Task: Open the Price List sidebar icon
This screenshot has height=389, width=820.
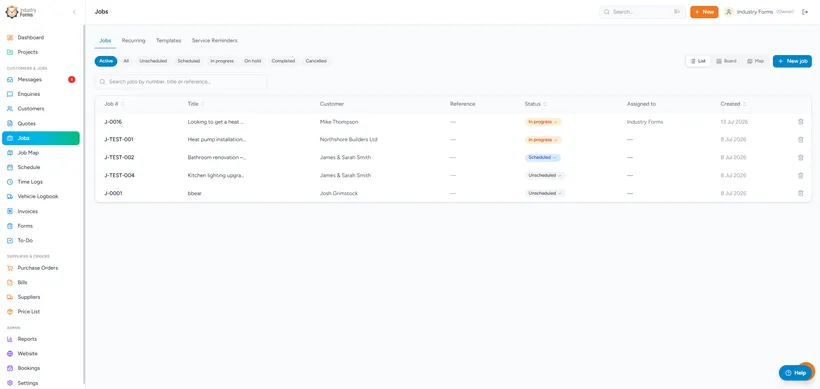Action: pyautogui.click(x=10, y=312)
